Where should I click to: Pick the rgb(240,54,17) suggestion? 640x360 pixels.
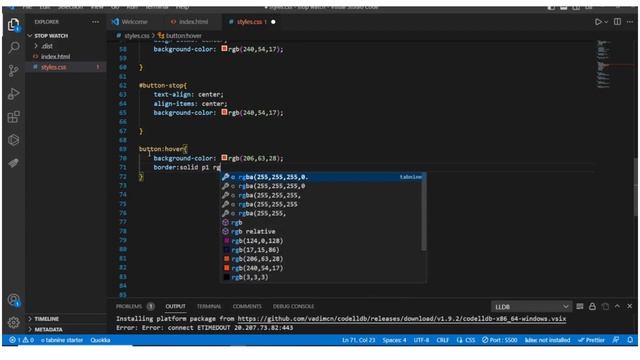pyautogui.click(x=322, y=268)
